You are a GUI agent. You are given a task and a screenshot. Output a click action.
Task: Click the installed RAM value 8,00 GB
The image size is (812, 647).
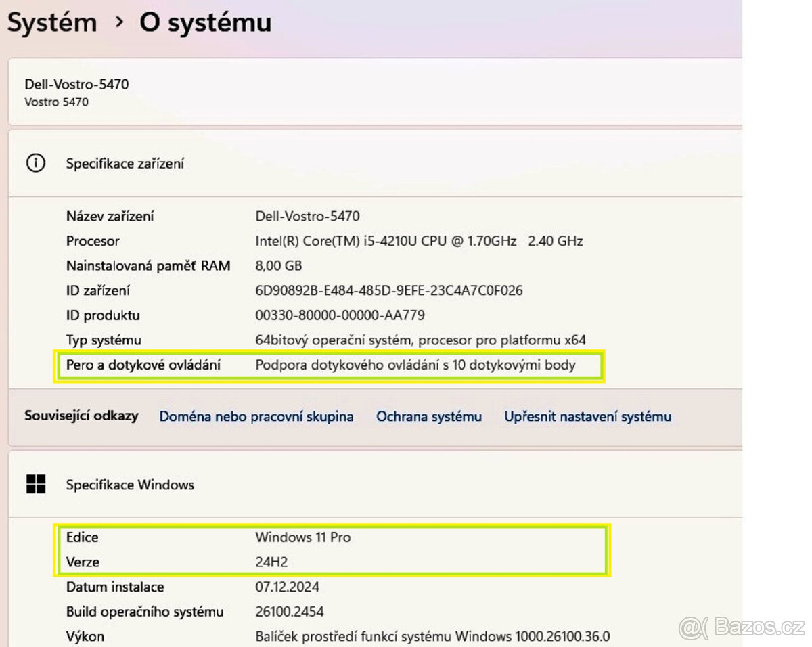click(278, 265)
